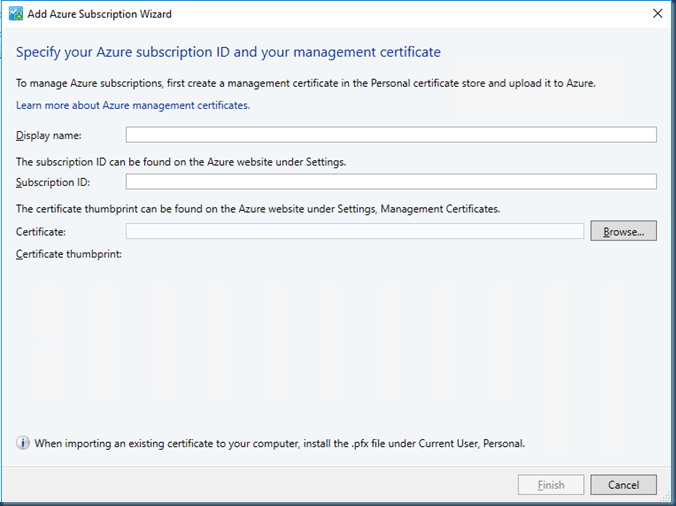676x506 pixels.
Task: Click the Subscription ID label
Action: coord(53,182)
